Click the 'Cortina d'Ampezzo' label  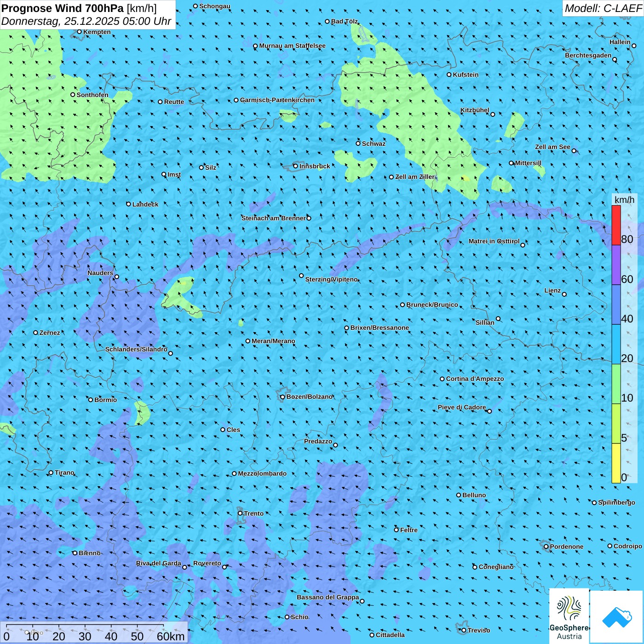point(475,379)
